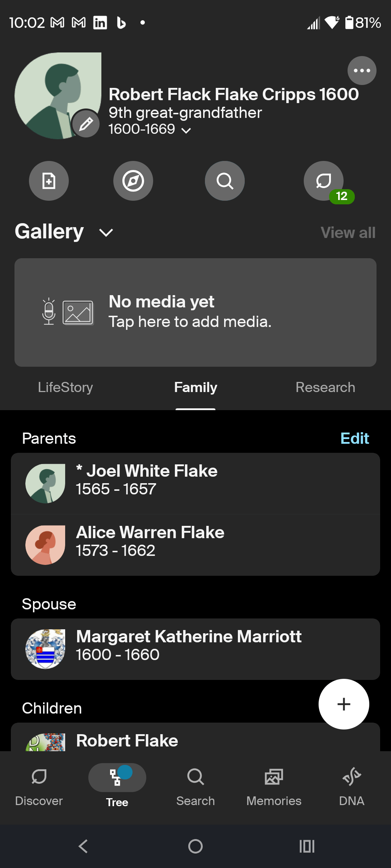Expand the Gallery dropdown chevron
391x868 pixels.
tap(106, 233)
